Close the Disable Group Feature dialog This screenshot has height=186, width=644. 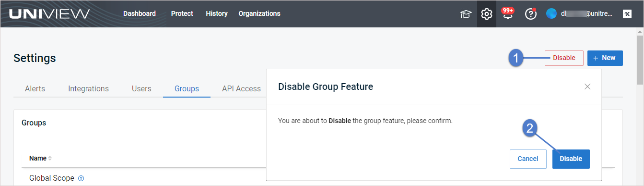pyautogui.click(x=587, y=87)
